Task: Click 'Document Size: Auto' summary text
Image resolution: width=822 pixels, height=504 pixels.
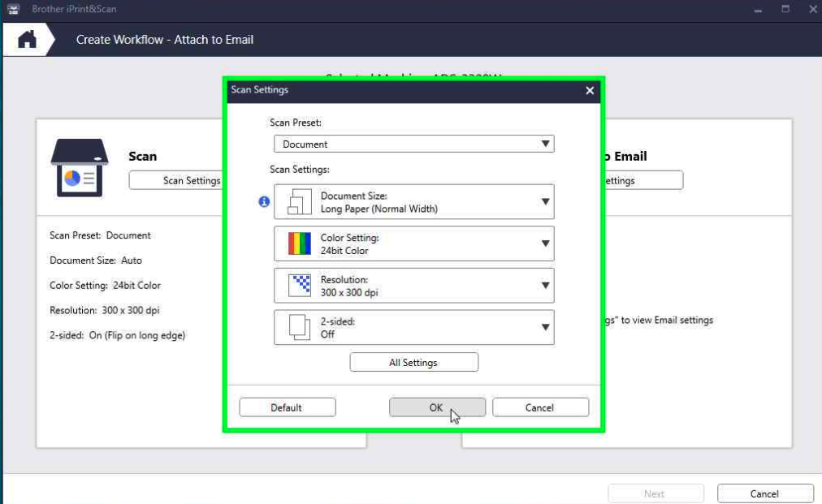Action: (96, 261)
